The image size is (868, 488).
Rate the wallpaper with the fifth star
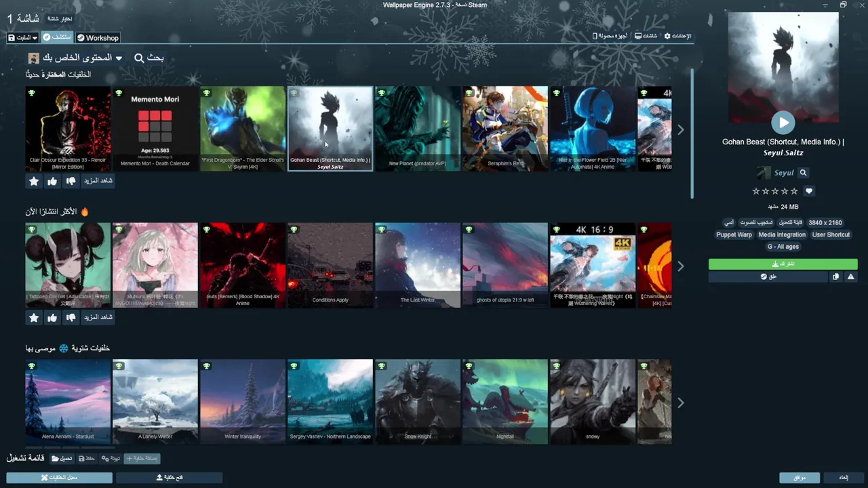tap(794, 191)
